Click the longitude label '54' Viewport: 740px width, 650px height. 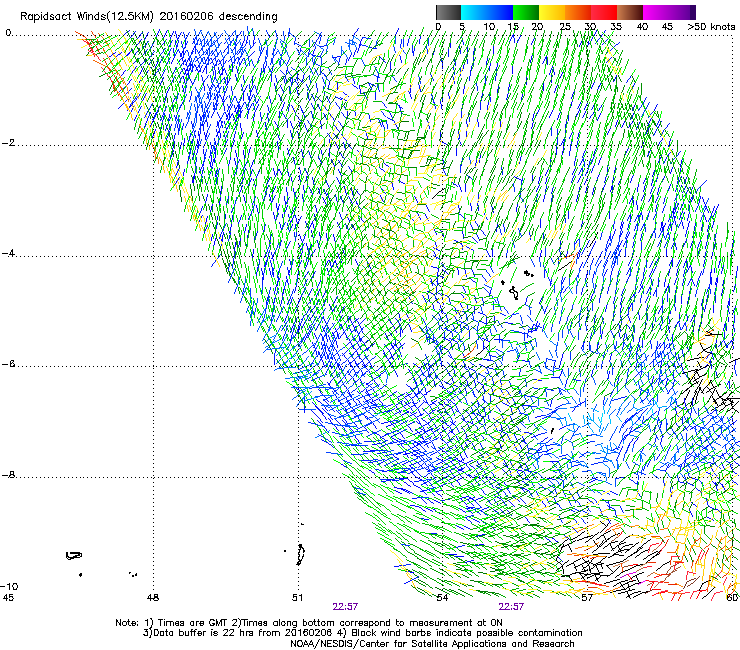click(x=442, y=598)
